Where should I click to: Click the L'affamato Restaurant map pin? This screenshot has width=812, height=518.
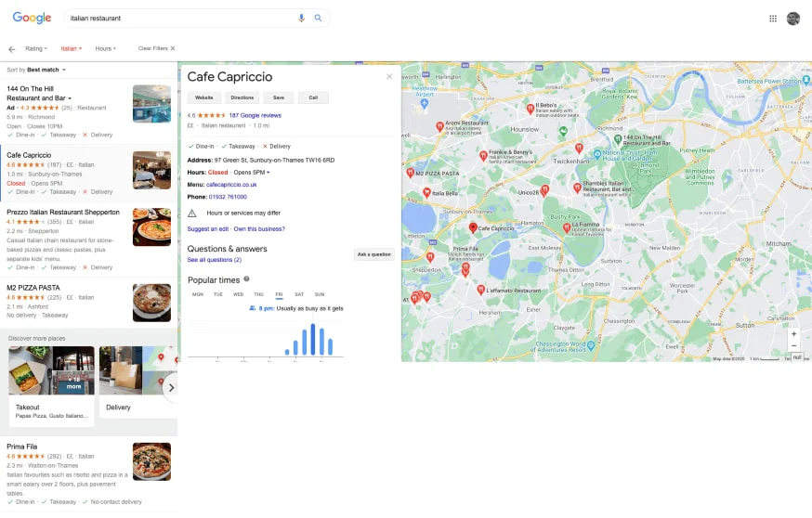(x=480, y=290)
